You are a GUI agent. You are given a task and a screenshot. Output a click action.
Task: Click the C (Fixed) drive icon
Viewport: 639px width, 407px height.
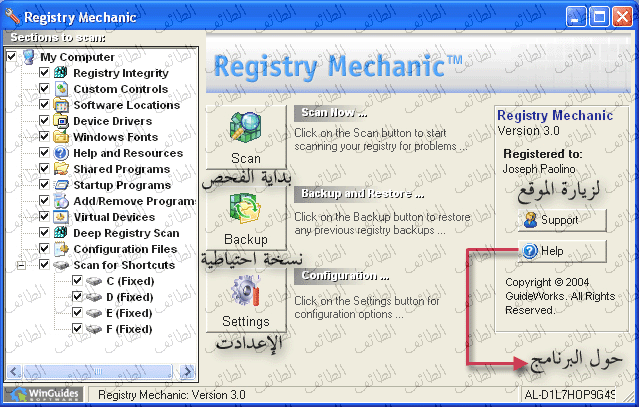click(93, 281)
